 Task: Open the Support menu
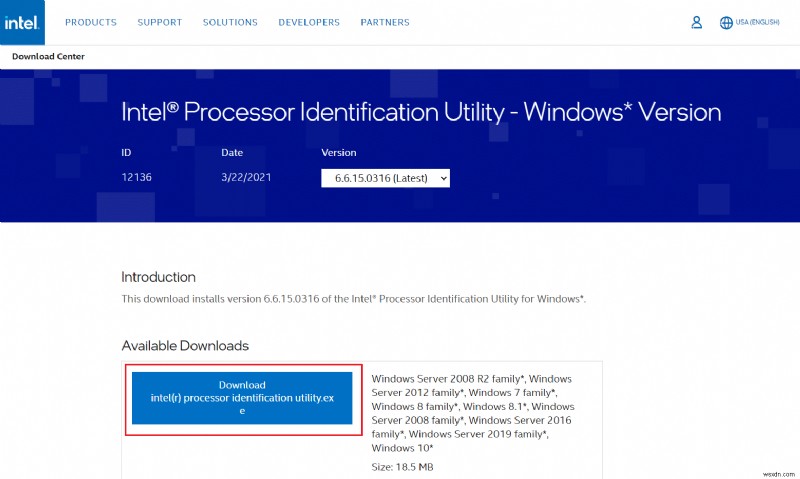159,22
